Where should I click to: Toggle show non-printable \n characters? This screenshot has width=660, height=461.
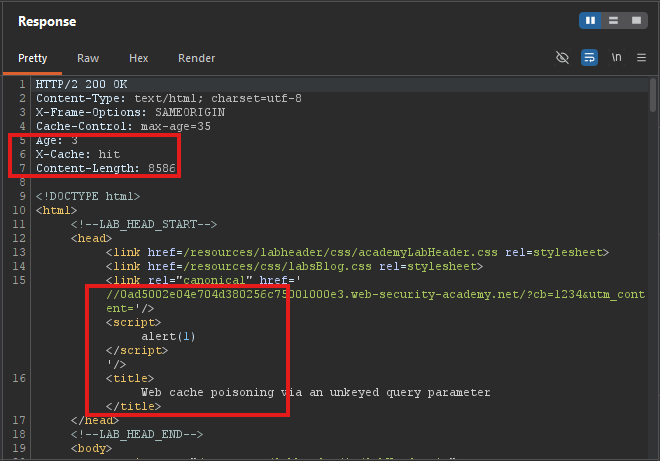pyautogui.click(x=616, y=57)
